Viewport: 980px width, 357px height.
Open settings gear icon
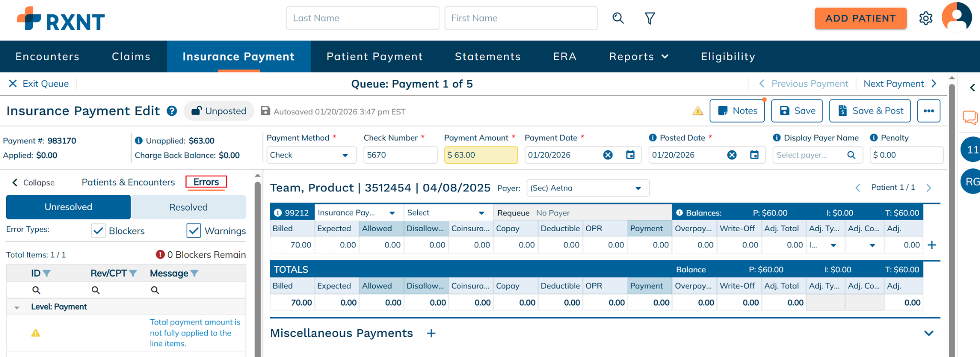click(x=925, y=18)
